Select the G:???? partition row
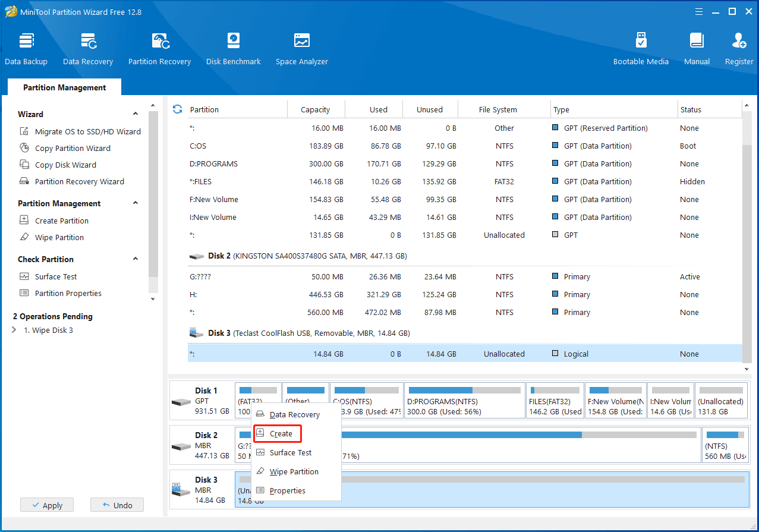The image size is (759, 532). tap(465, 277)
